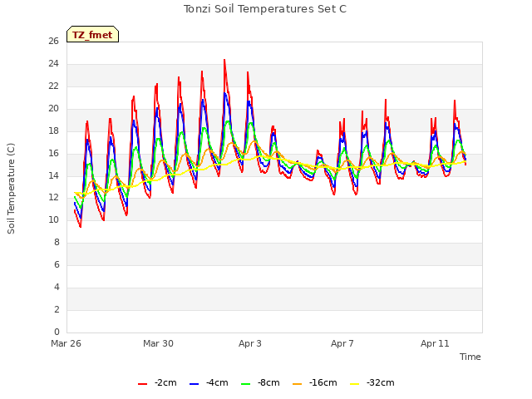Click the orange -16cm legend swatch
Viewport: 532px width, 399px height.
point(297,384)
